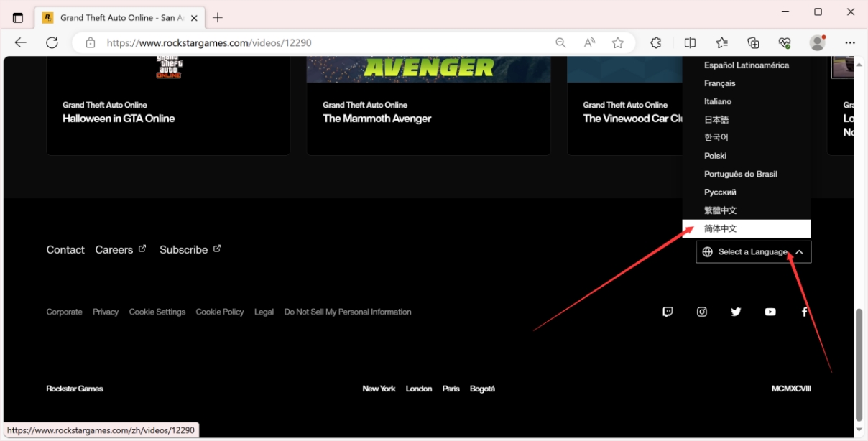The width and height of the screenshot is (868, 441).
Task: Add page to favorites star icon
Action: click(x=617, y=42)
